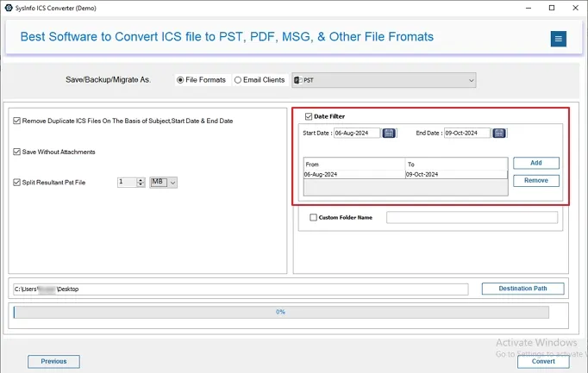Open the Start Date calendar picker
Viewport: 588px width, 373px height.
(x=389, y=133)
